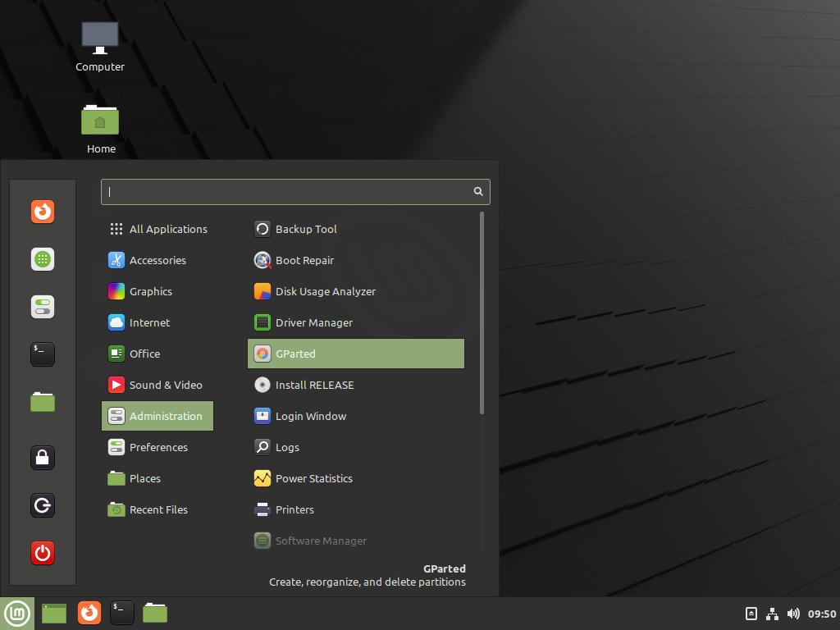The width and height of the screenshot is (840, 630).
Task: Open the Software Manager sidebar icon
Action: point(43,259)
